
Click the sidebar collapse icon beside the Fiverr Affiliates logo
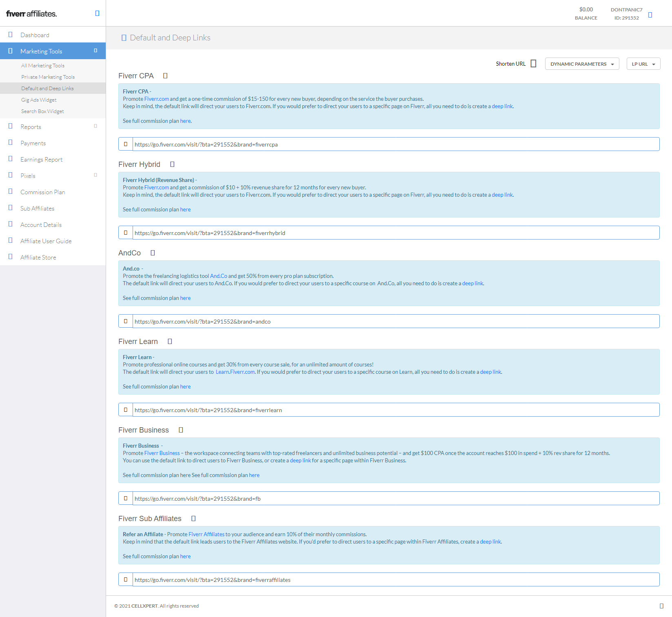pos(97,13)
